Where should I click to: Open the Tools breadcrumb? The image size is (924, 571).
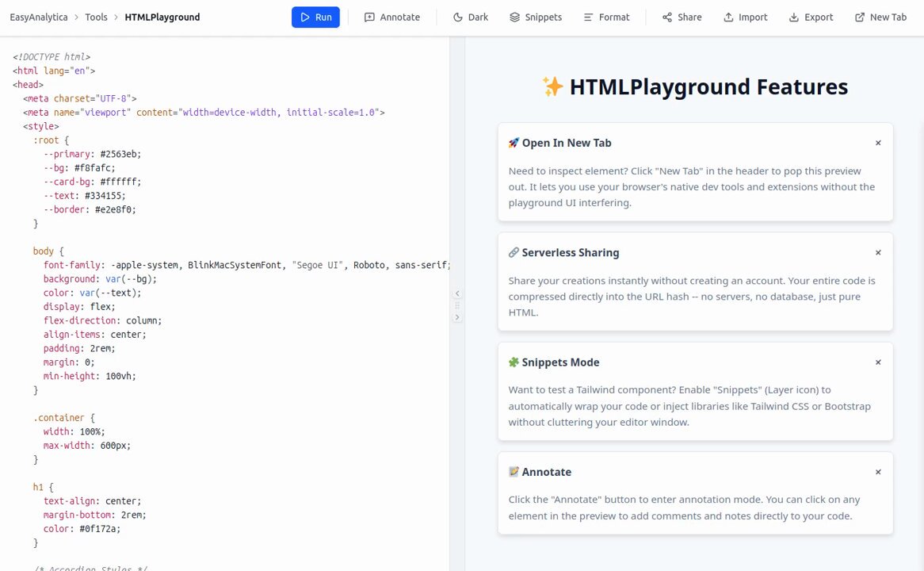pos(96,17)
